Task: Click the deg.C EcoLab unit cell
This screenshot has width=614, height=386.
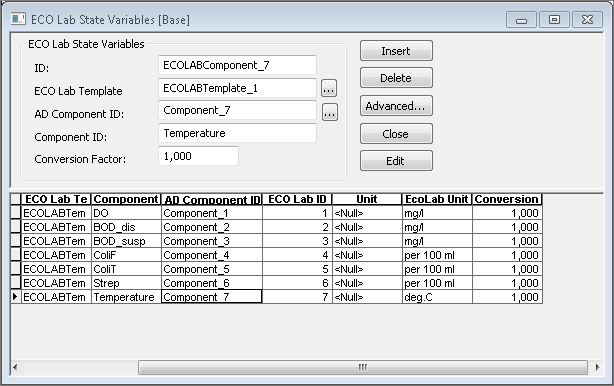Action: coord(437,297)
